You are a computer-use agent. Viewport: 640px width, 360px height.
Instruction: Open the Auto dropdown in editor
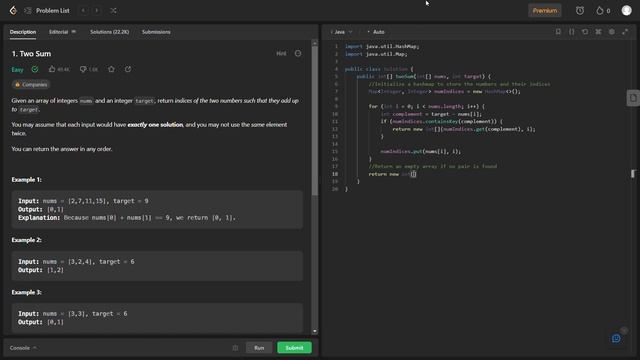(x=376, y=32)
